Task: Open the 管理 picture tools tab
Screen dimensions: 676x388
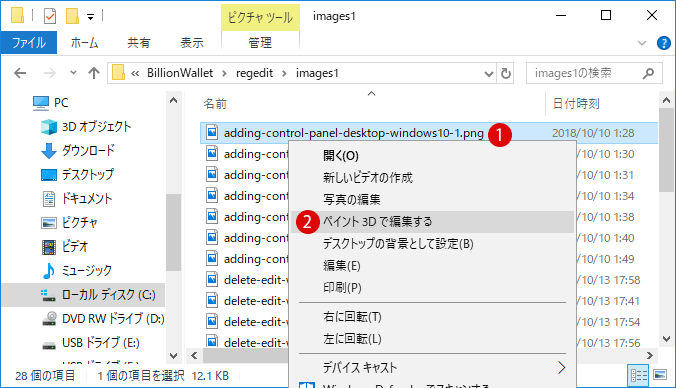Action: coord(260,43)
